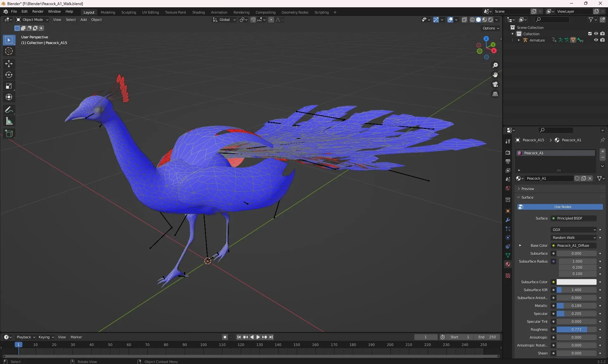
Task: Toggle Armature visibility eye in outliner
Action: click(596, 40)
